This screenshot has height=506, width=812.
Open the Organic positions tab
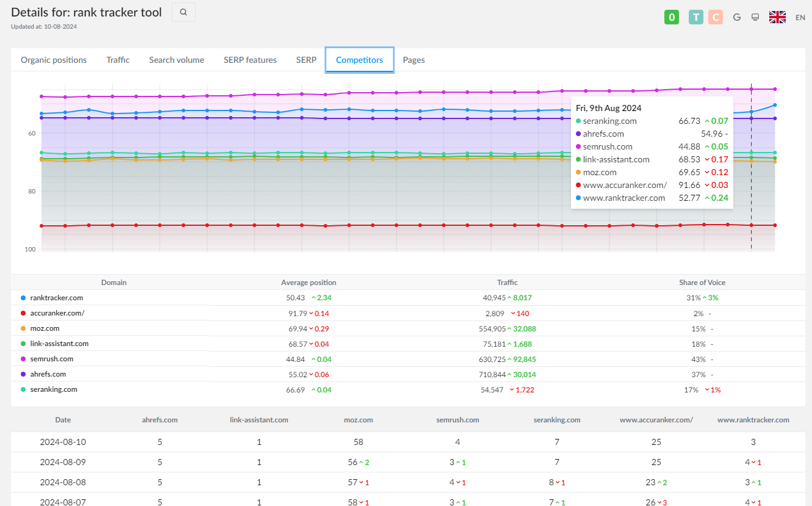tap(54, 60)
